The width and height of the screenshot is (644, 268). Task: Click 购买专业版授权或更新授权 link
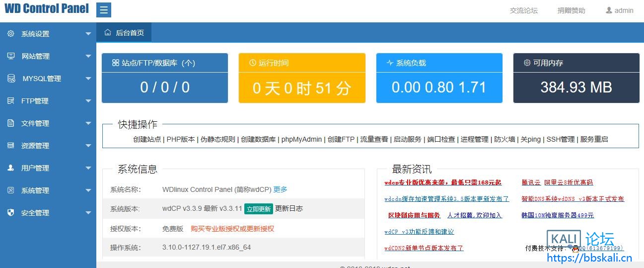(232, 229)
